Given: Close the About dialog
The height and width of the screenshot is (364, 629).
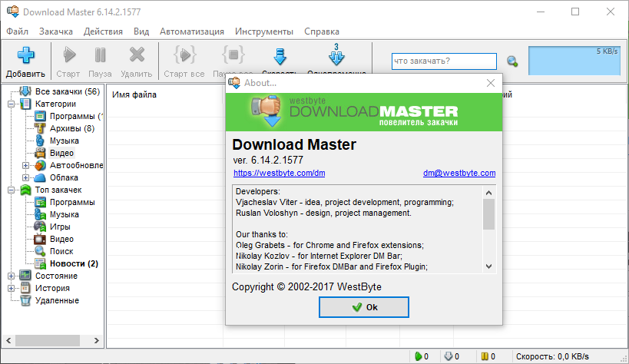Looking at the screenshot, I should pos(490,83).
